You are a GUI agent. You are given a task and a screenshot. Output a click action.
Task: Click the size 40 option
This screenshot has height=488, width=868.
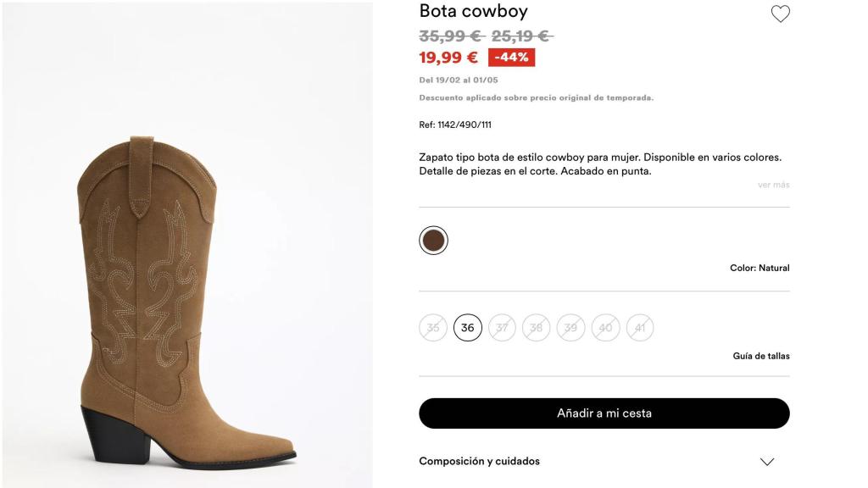(605, 327)
